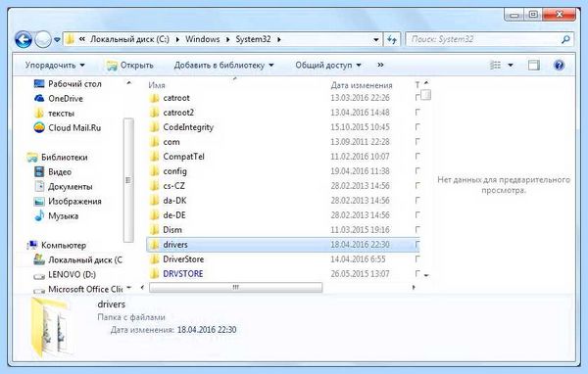Select the config folder
This screenshot has width=588, height=374.
[174, 171]
